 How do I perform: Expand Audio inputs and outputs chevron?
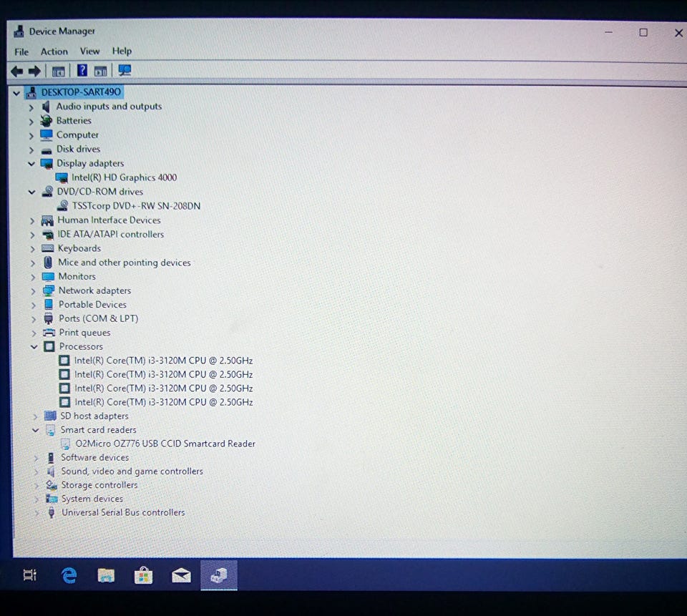click(x=31, y=107)
